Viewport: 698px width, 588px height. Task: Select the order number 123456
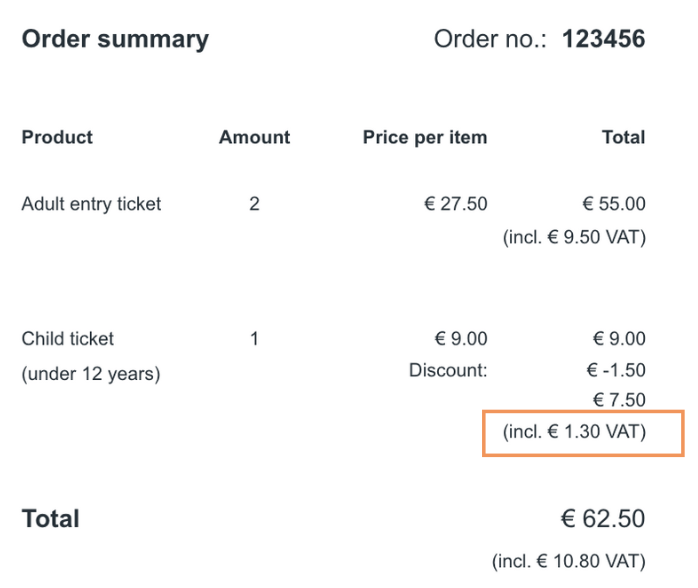(x=603, y=40)
